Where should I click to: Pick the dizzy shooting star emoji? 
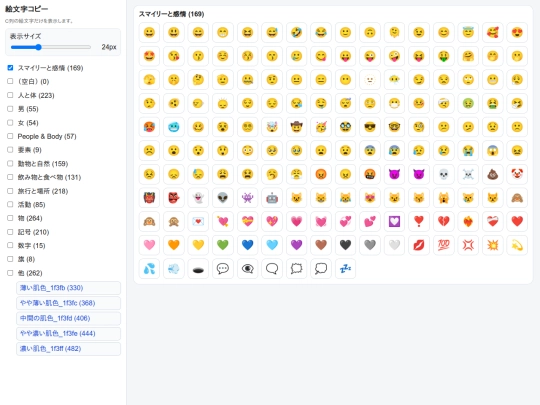point(517,245)
